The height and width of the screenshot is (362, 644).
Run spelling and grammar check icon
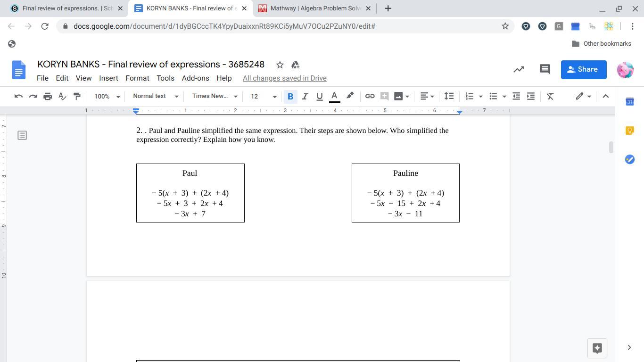tap(62, 96)
